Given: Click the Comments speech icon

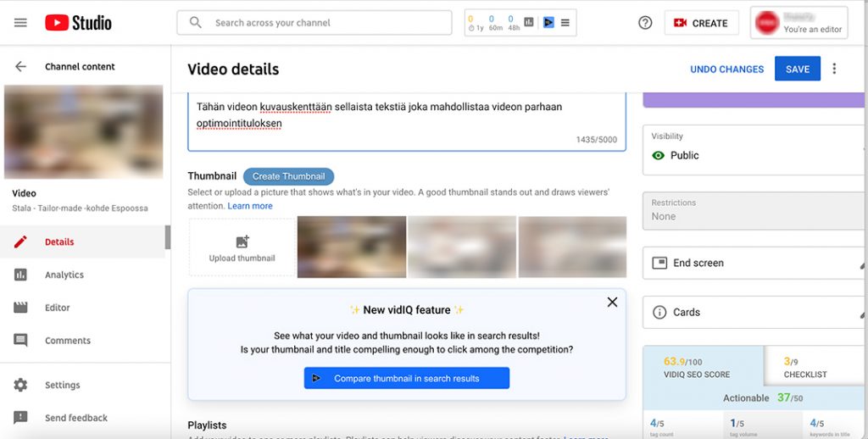Looking at the screenshot, I should (20, 340).
